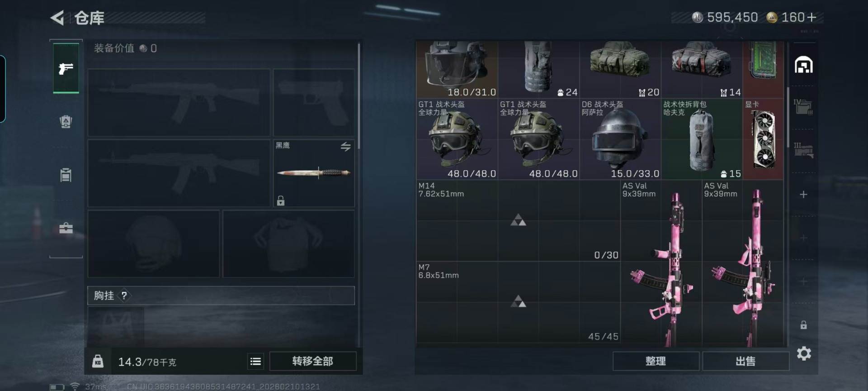The width and height of the screenshot is (868, 391).
Task: Click the 整理 sort button
Action: [x=656, y=361]
